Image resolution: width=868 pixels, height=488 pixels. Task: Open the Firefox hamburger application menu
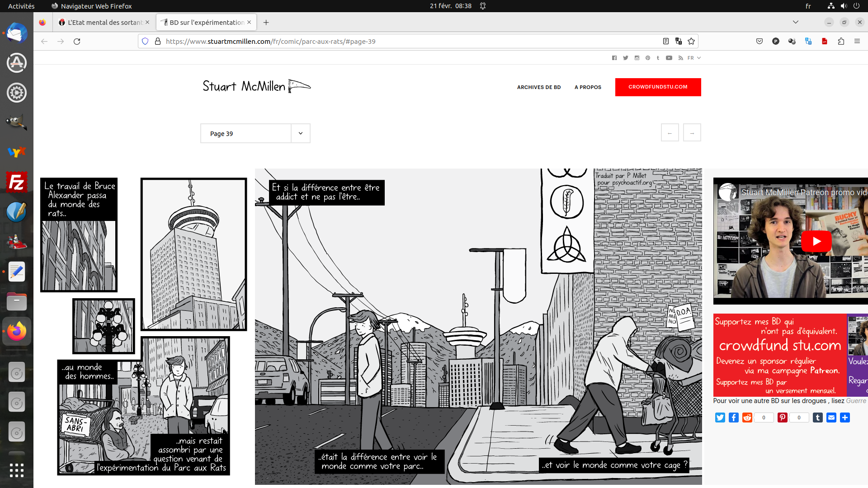(857, 41)
